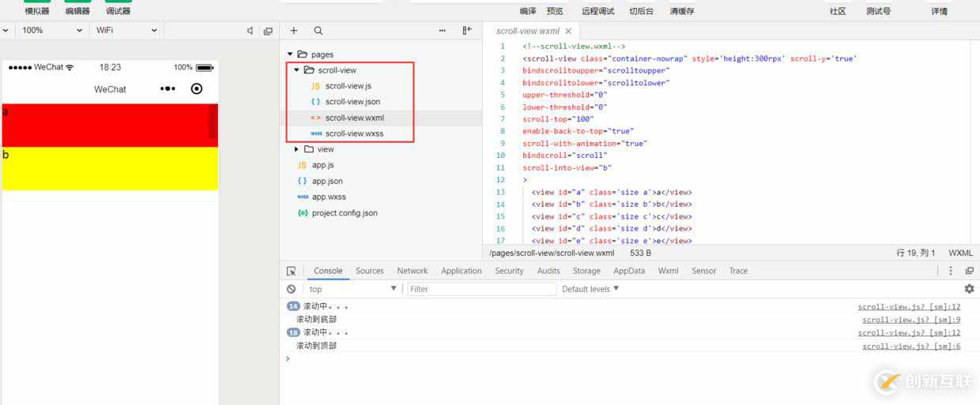980x405 pixels.
Task: Close the scroll-view.wxml editor tab
Action: tap(568, 32)
